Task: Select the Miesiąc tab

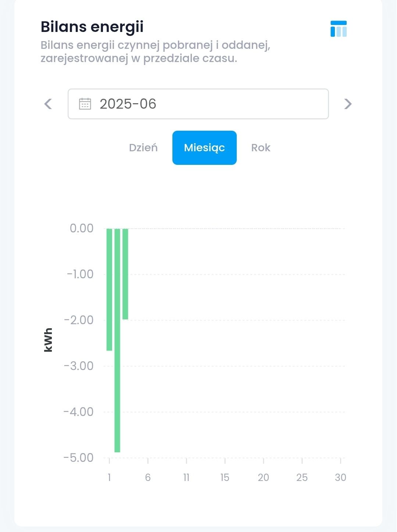Action: coord(204,148)
